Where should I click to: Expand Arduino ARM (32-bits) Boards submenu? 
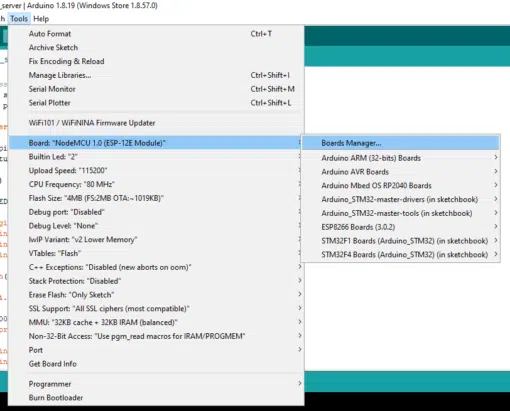click(x=400, y=158)
